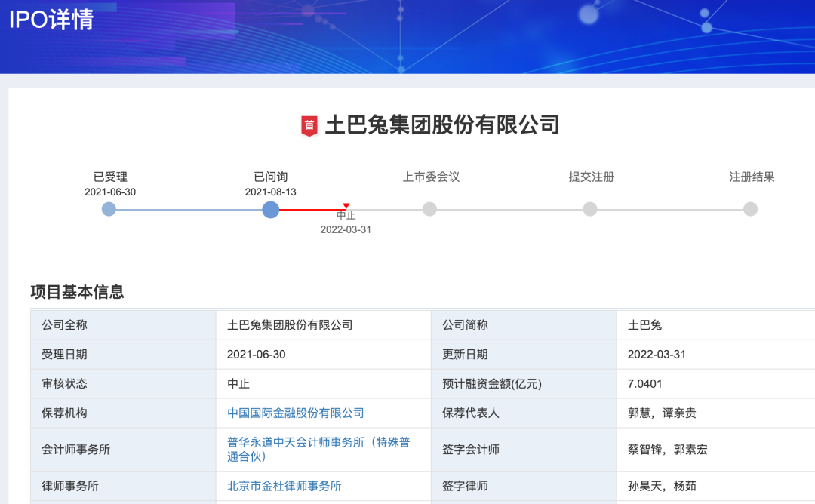Click the 受理日期 value 2021-06-30 in the table

[257, 355]
